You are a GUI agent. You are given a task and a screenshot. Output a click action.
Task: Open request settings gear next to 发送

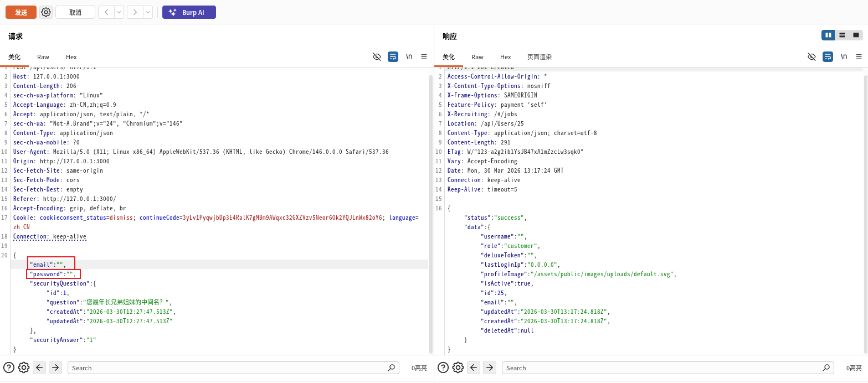(x=46, y=12)
